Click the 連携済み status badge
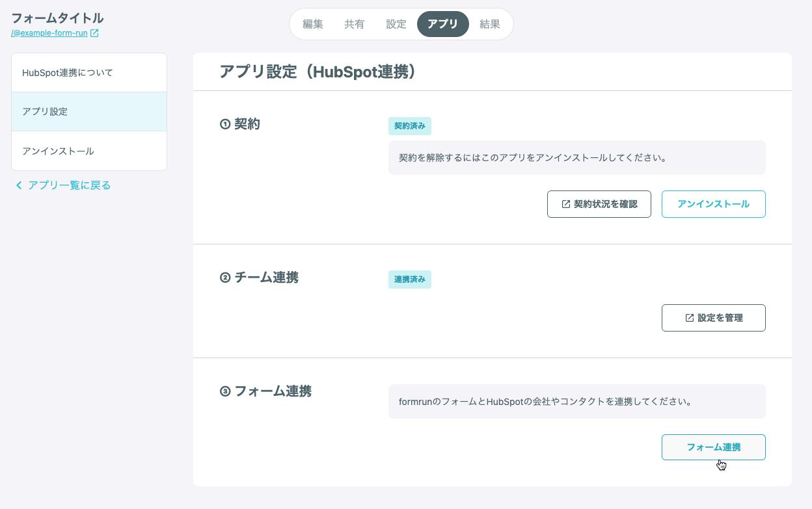 click(x=410, y=280)
